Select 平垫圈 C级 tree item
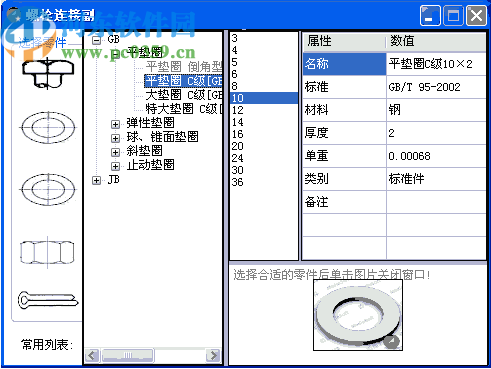 [184, 81]
